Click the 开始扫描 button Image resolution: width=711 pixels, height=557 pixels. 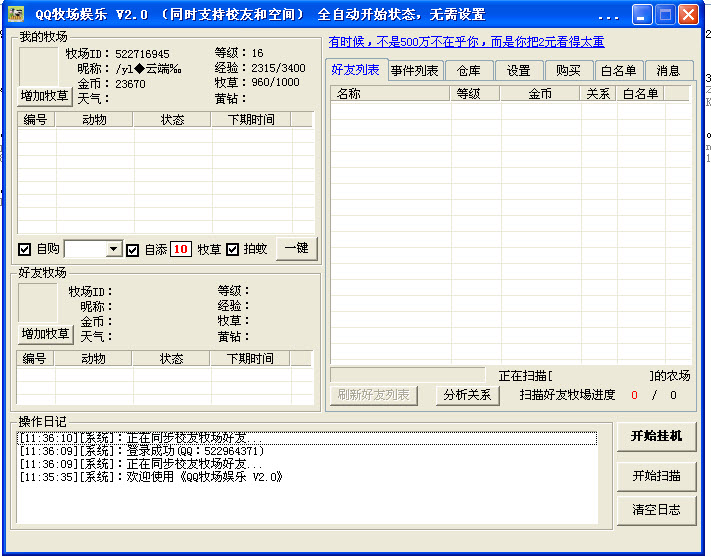[x=656, y=476]
